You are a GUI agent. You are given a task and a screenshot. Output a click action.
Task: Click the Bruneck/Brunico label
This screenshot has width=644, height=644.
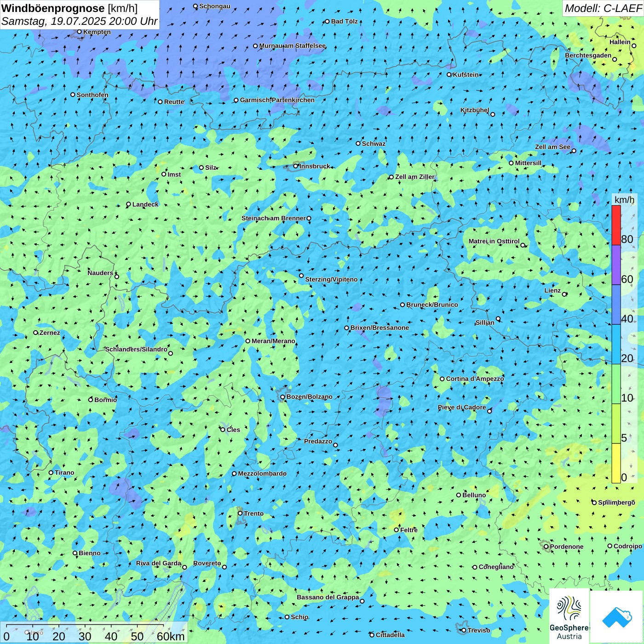(432, 305)
